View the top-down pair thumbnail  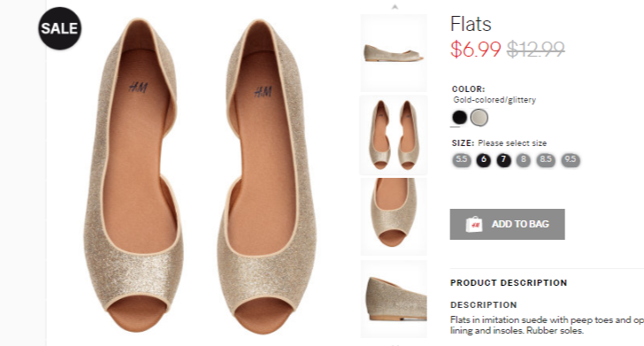pyautogui.click(x=394, y=135)
